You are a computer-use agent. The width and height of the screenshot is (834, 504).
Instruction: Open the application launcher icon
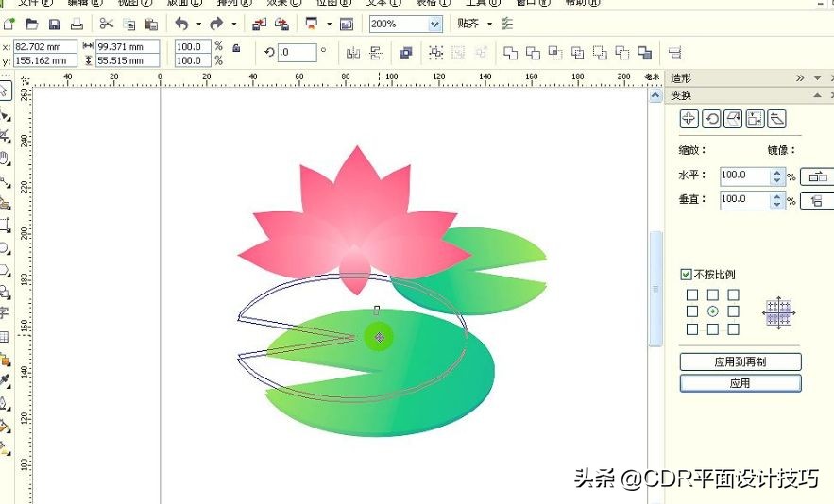tap(312, 24)
